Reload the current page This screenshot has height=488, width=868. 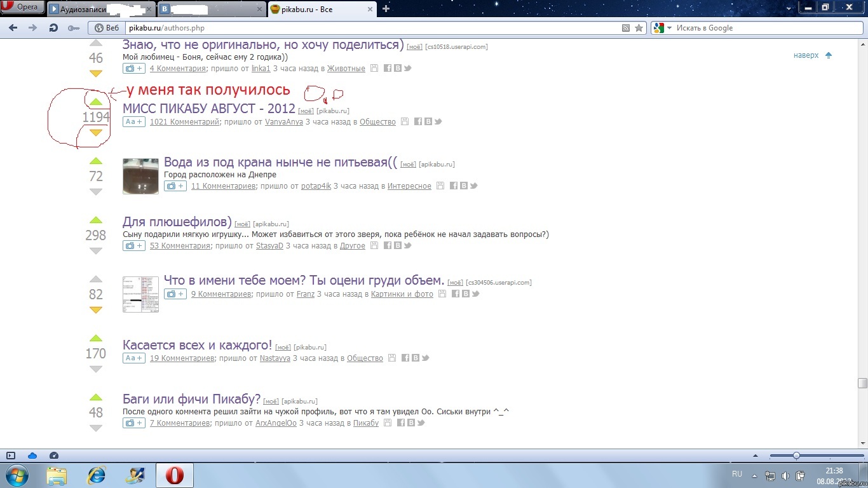tap(53, 28)
